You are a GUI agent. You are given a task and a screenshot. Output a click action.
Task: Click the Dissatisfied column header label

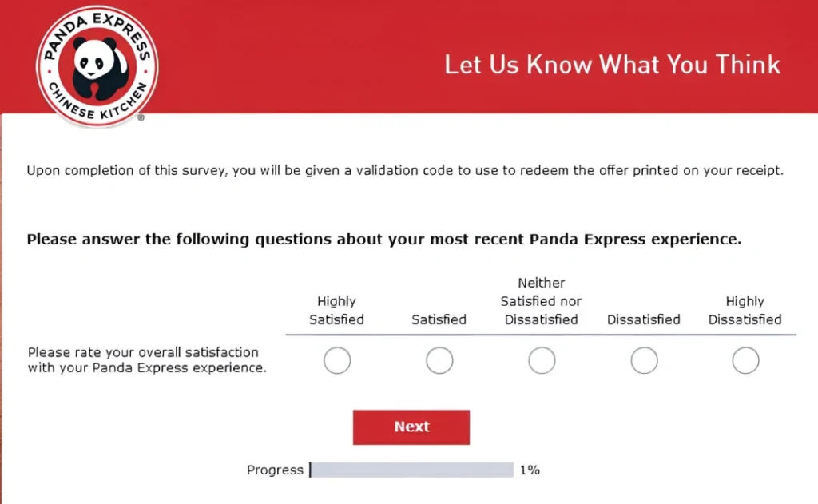[643, 319]
